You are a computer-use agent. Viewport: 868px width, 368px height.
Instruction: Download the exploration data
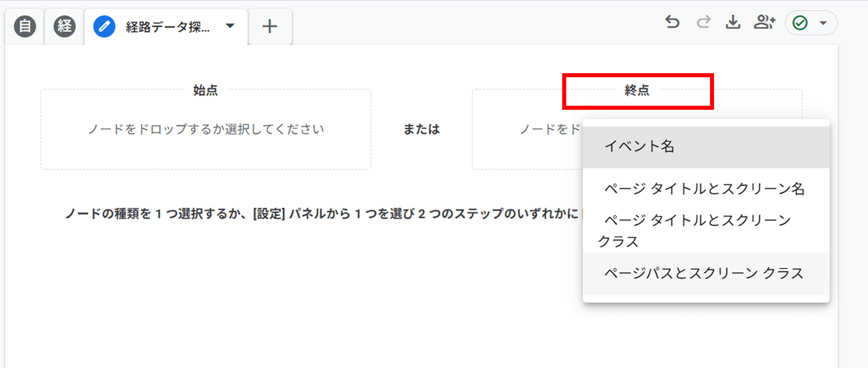point(733,22)
